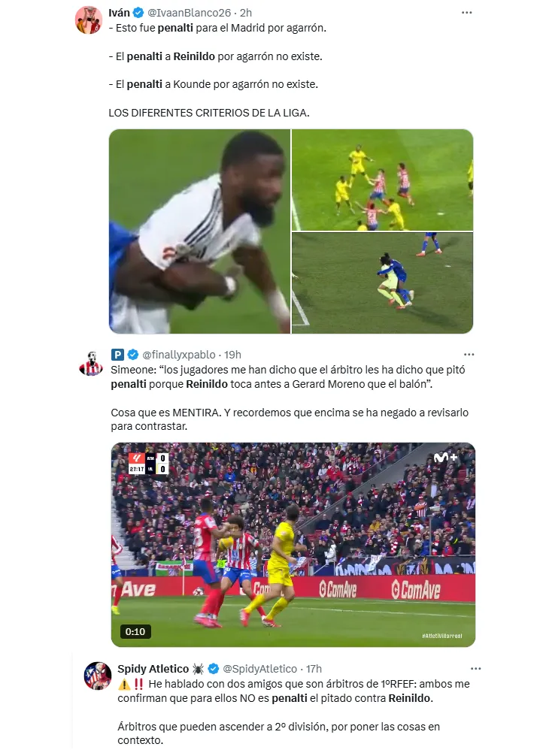Click the blue P badge icon
540x756 pixels.
point(117,355)
